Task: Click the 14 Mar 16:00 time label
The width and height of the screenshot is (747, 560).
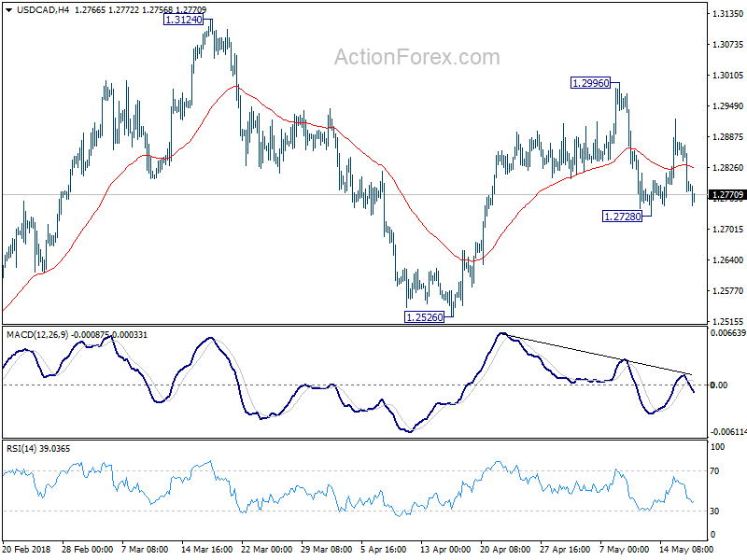Action: [206, 549]
